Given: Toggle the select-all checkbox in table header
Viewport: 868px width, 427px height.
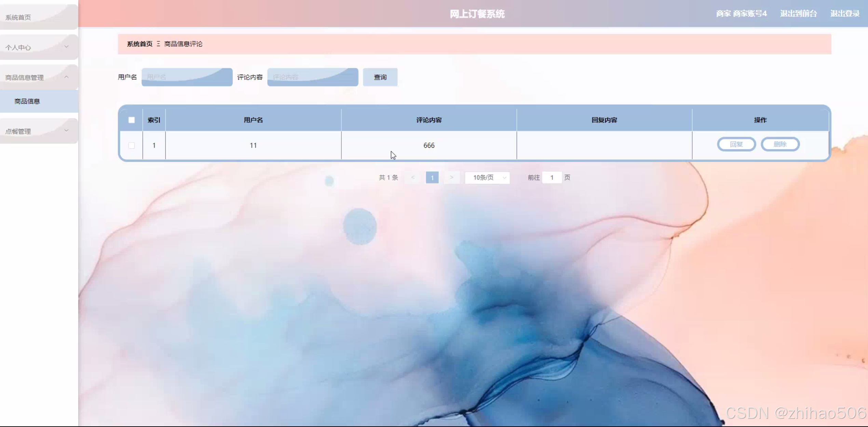Looking at the screenshot, I should pyautogui.click(x=132, y=120).
